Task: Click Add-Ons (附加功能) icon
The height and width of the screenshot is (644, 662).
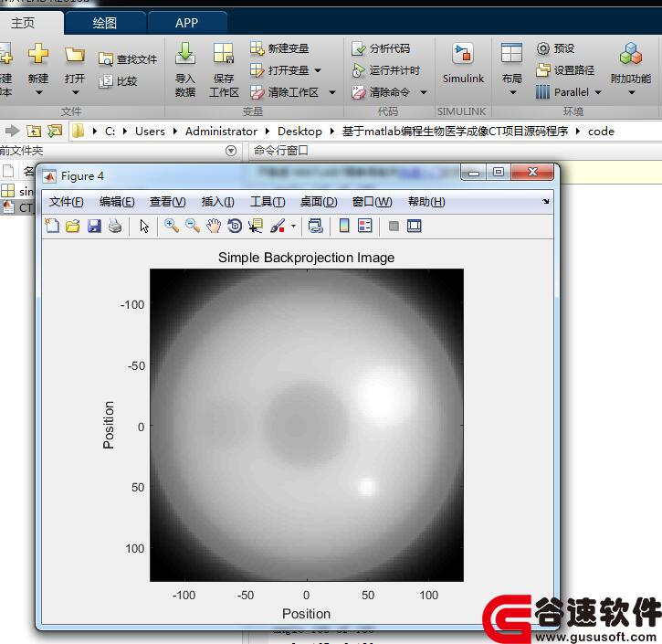Action: [x=631, y=53]
